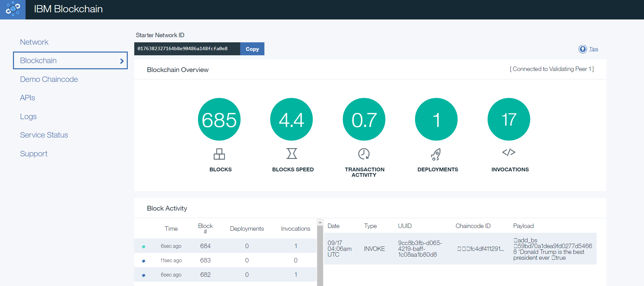
Task: Click the UUID starting with 9cc8b3fb
Action: coord(420,249)
